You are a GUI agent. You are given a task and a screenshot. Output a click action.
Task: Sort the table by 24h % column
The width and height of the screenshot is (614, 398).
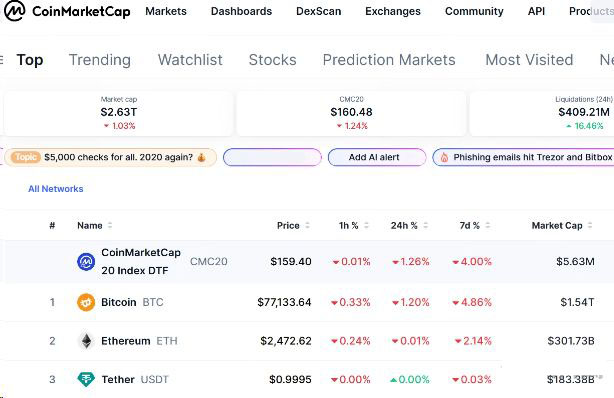click(x=409, y=226)
